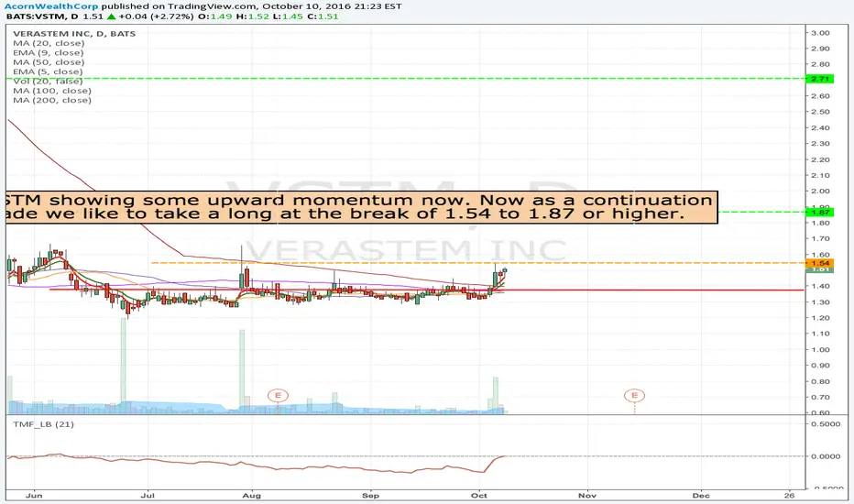854x504 pixels.
Task: Select the orange 1.54 price label
Action: pyautogui.click(x=820, y=263)
